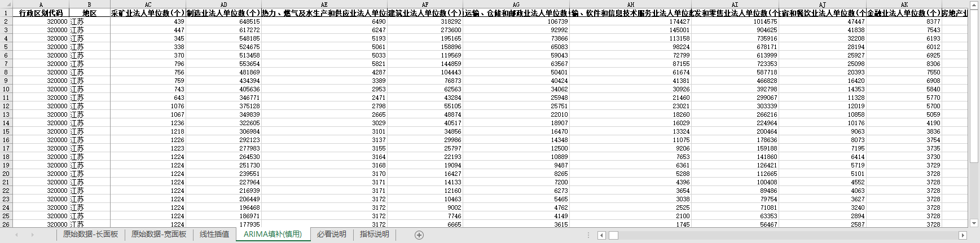Select column AE header
Image resolution: width=980 pixels, height=243 pixels.
[324, 5]
